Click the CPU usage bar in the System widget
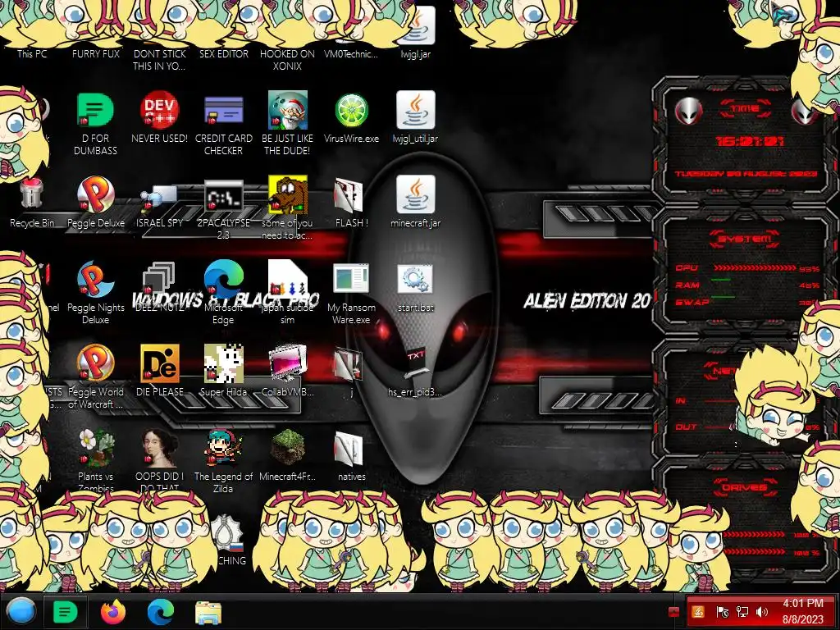Image resolution: width=840 pixels, height=630 pixels. click(755, 268)
